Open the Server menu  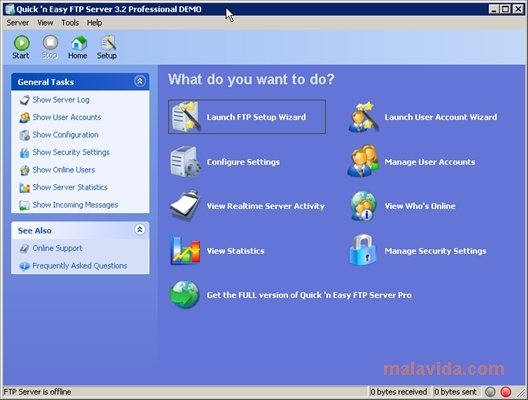pyautogui.click(x=18, y=23)
